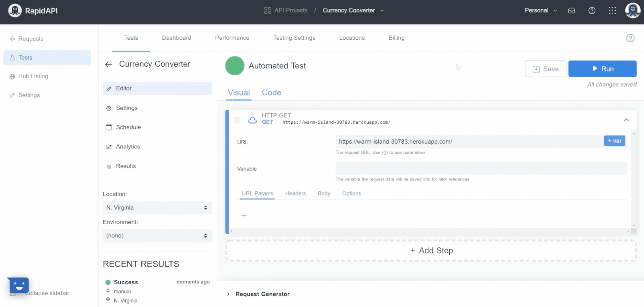Viewport: 644px width, 307px height.
Task: Click the URL input field
Action: [470, 142]
